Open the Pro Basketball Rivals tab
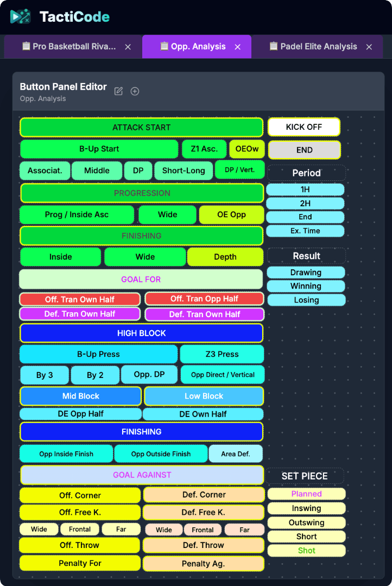Image resolution: width=392 pixels, height=586 pixels. 68,47
